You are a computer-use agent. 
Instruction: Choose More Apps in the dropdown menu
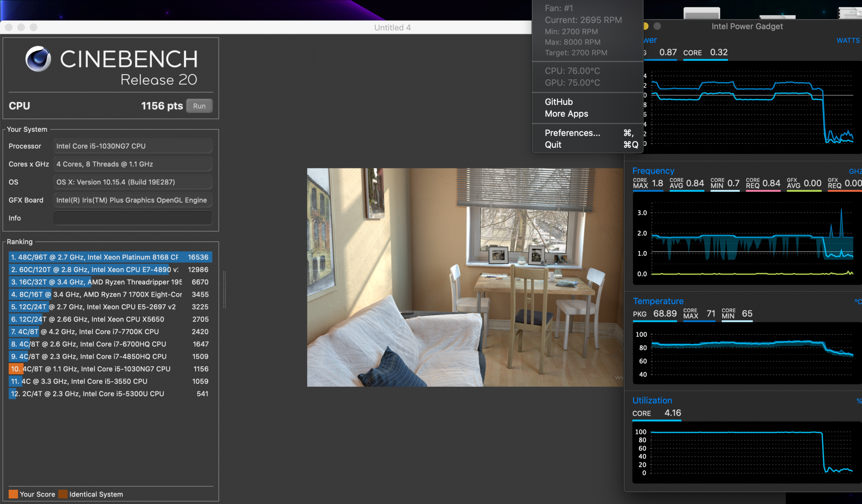point(566,114)
